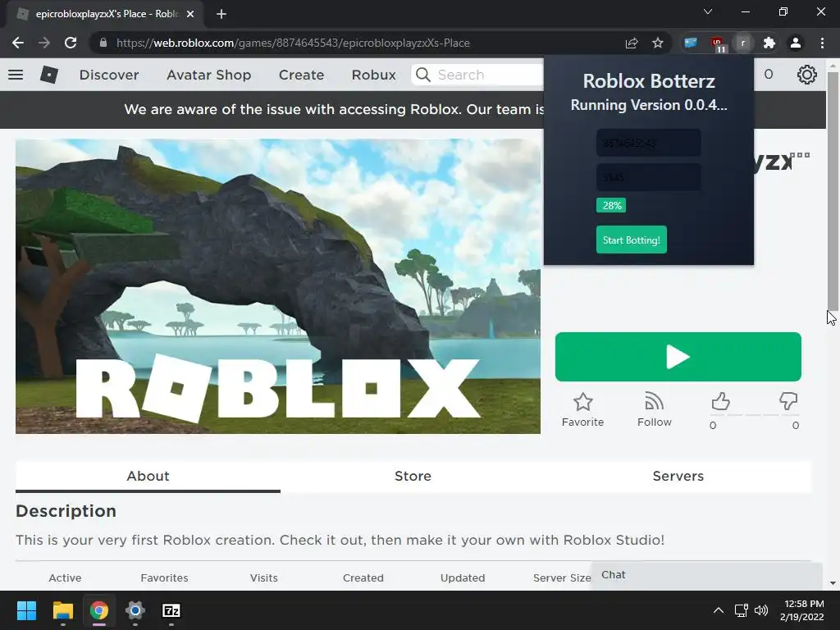Open the Roblox settings gear
This screenshot has height=630, width=840.
pos(807,75)
